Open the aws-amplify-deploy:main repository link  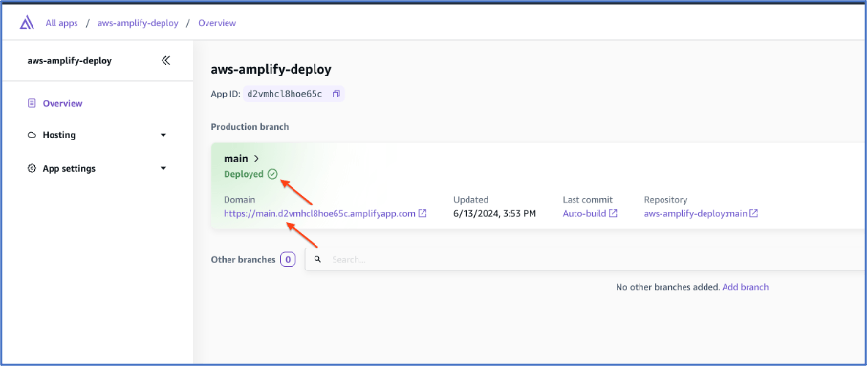tap(696, 214)
